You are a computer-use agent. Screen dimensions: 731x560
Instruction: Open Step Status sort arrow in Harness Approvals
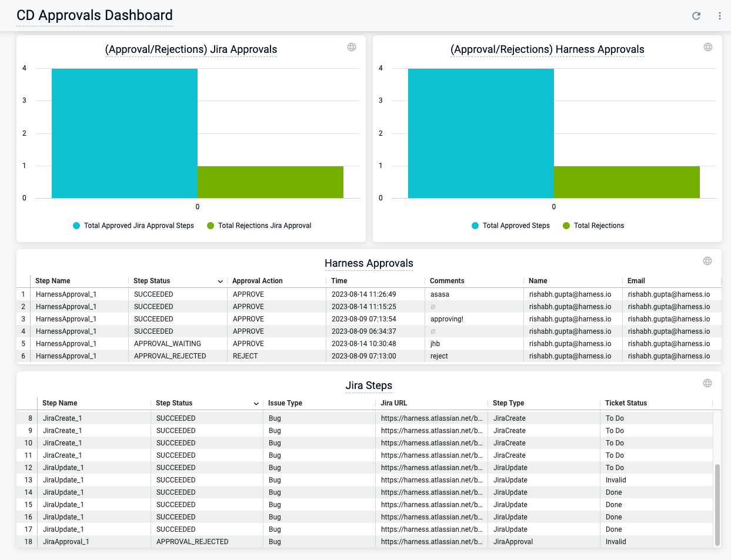pyautogui.click(x=221, y=281)
